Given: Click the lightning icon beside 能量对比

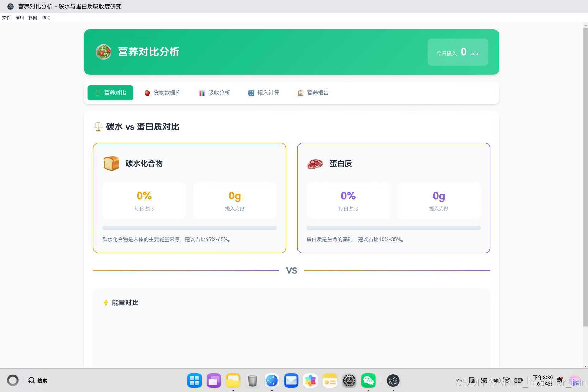Looking at the screenshot, I should click(x=106, y=303).
